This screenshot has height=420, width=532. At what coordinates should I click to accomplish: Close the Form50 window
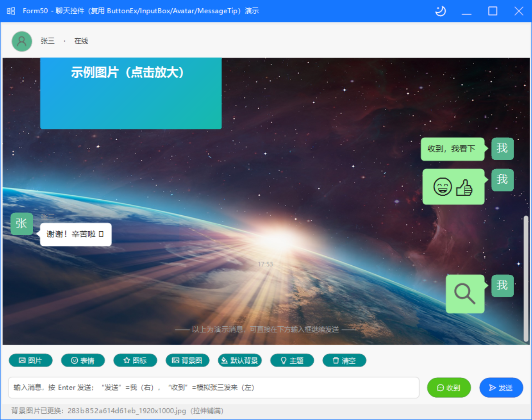pos(519,11)
